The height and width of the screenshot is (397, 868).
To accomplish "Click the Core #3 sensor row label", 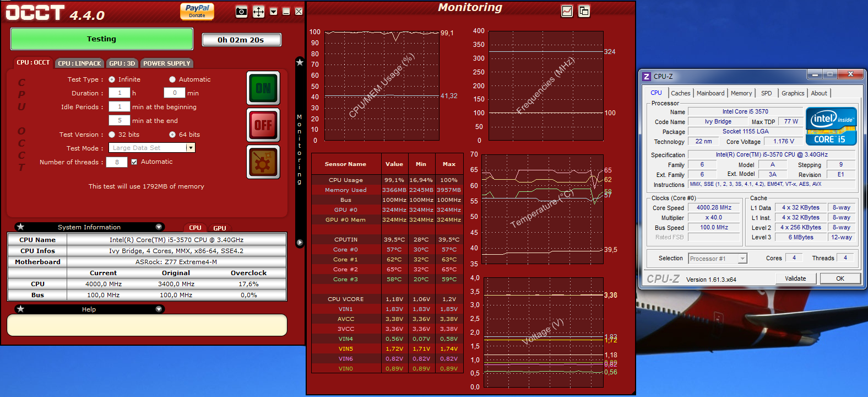I will click(x=346, y=280).
